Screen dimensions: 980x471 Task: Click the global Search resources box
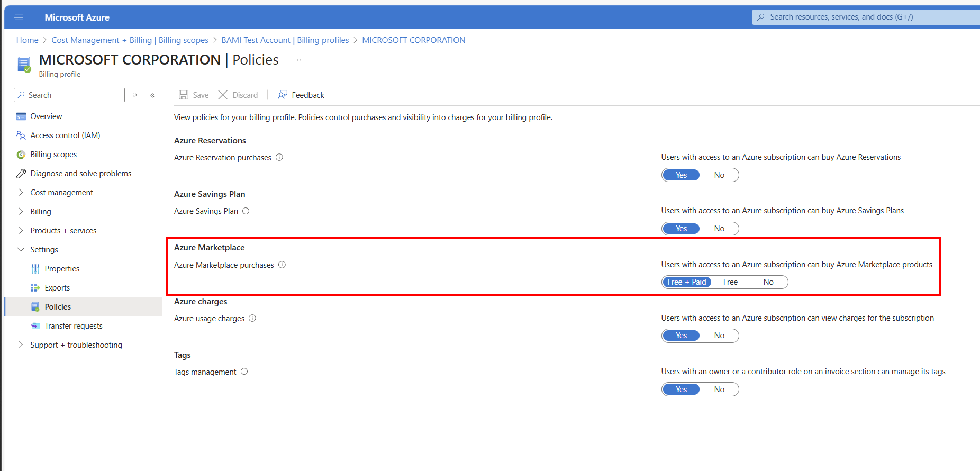tap(866, 17)
